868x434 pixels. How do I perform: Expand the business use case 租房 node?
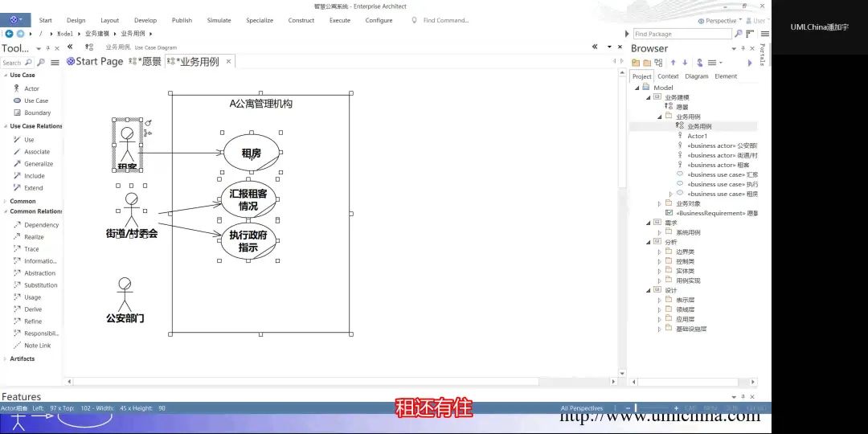[x=671, y=194]
